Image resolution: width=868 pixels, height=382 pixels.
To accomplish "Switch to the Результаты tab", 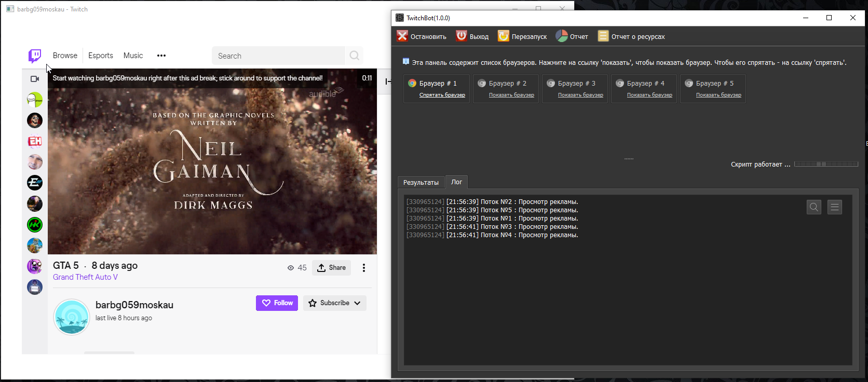I will point(421,182).
